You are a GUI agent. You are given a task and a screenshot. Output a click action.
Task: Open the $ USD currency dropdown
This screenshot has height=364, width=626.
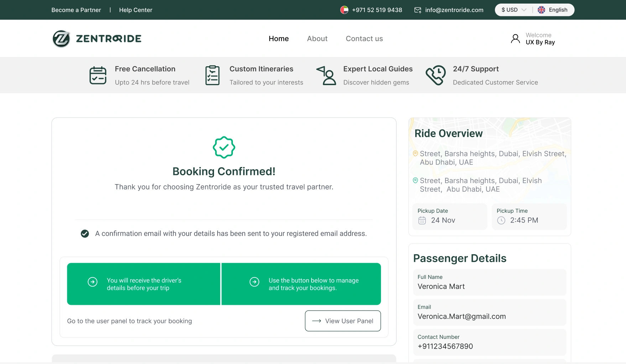(x=514, y=10)
